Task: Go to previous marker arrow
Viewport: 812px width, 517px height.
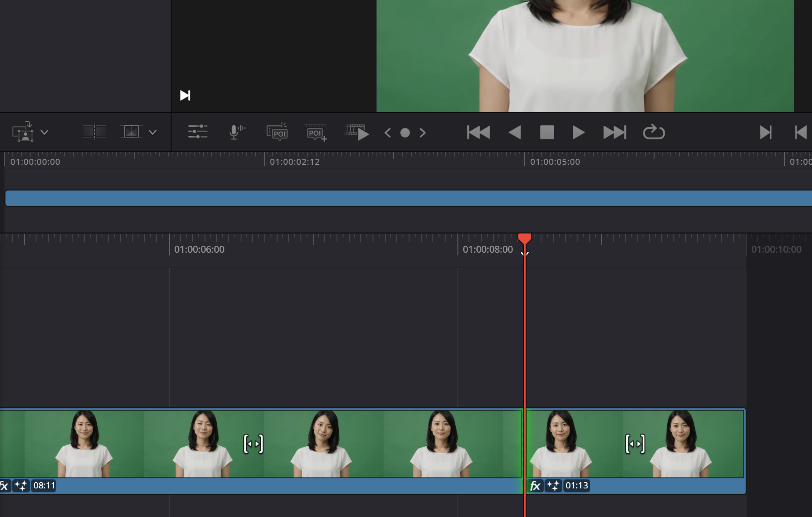Action: 388,133
